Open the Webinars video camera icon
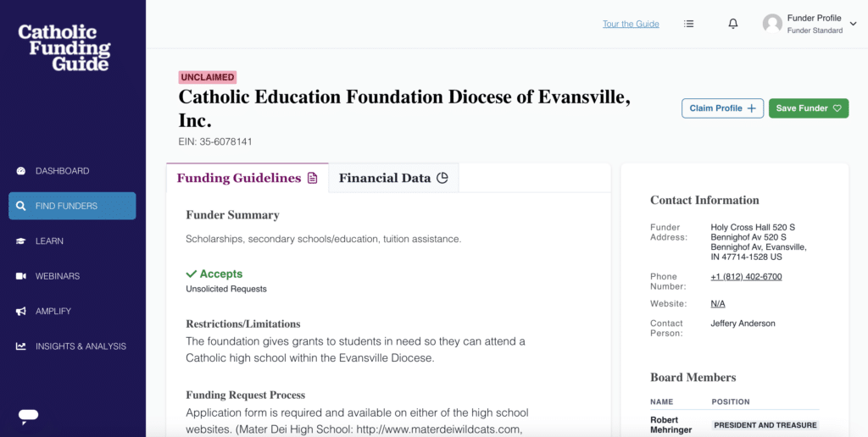868x437 pixels. pos(21,276)
